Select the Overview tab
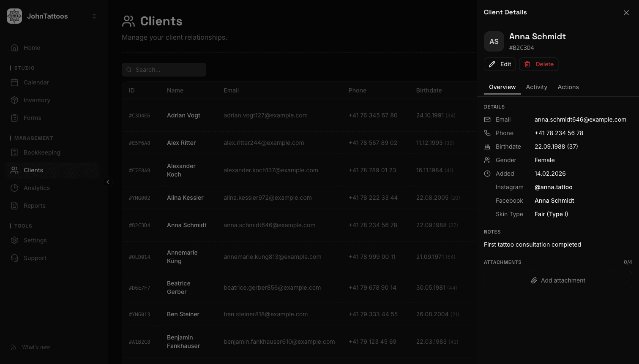The height and width of the screenshot is (364, 639). (x=502, y=87)
